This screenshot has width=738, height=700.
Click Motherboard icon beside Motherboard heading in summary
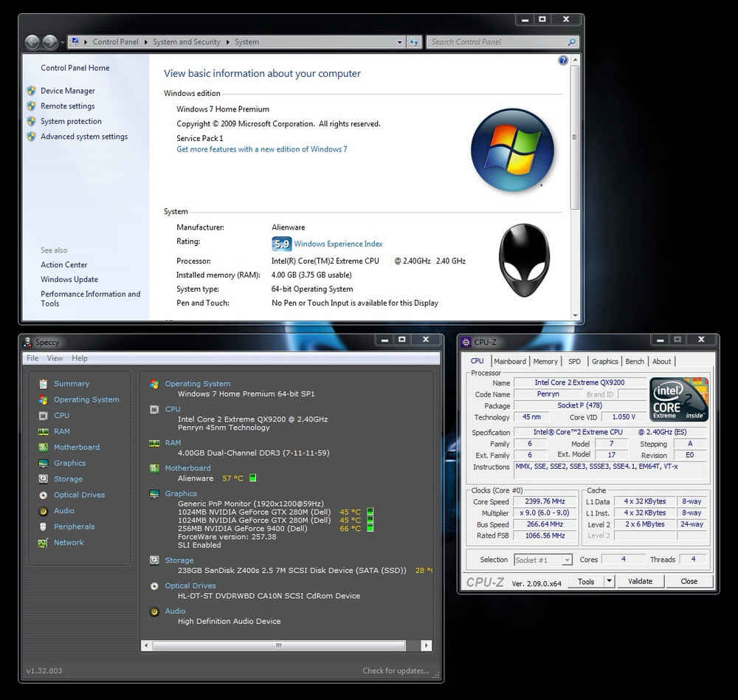tap(154, 468)
